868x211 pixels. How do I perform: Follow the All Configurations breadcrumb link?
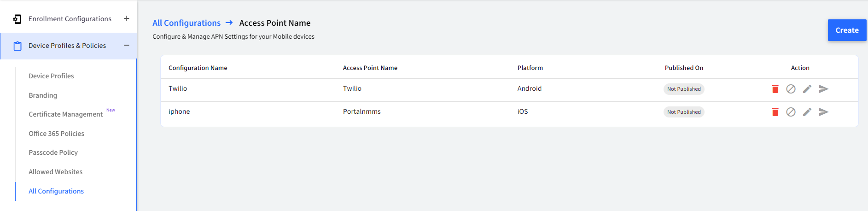tap(186, 23)
